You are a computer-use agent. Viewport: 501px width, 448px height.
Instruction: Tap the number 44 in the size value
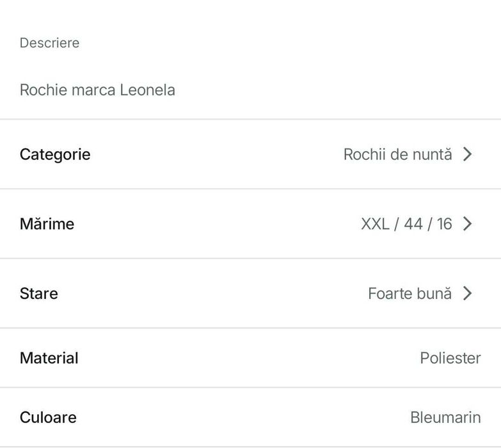pos(413,224)
